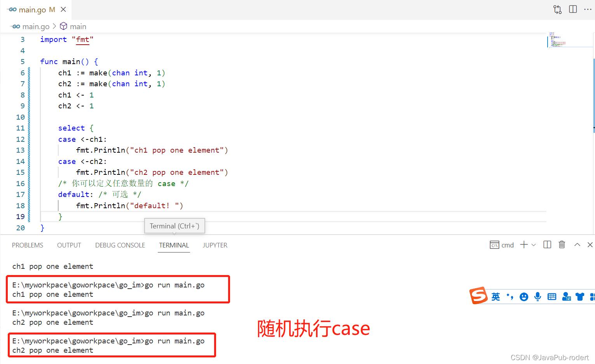The image size is (595, 364).
Task: Click the 'ch1 <- 1' statement
Action: point(76,95)
